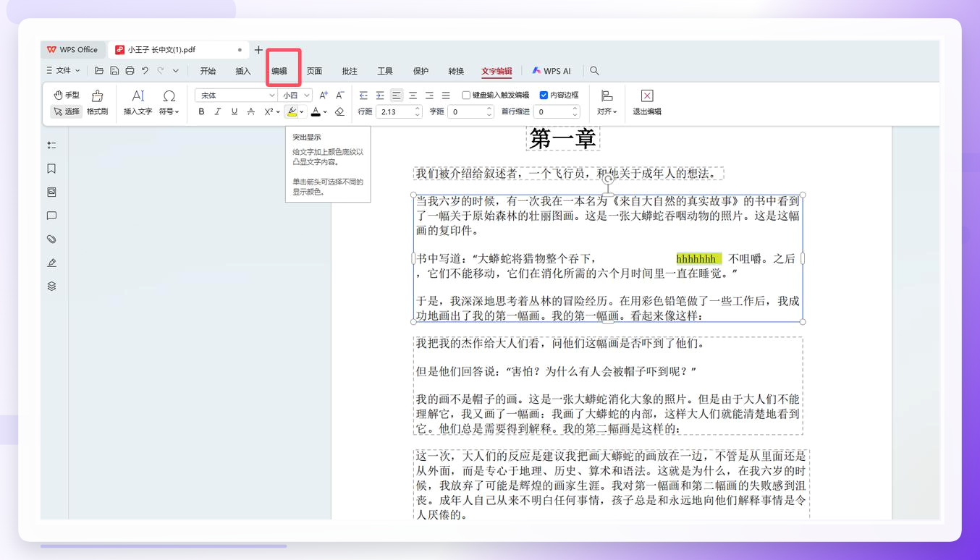
Task: Toggle right text alignment
Action: pos(429,95)
